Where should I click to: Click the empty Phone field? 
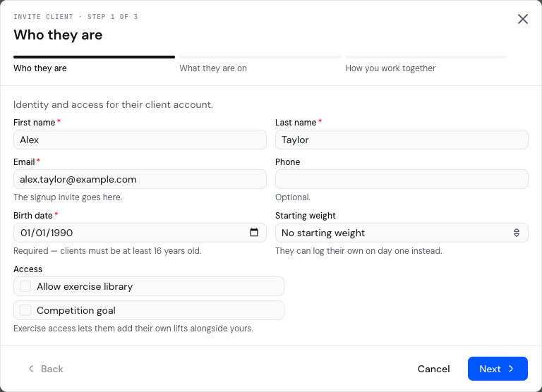402,179
